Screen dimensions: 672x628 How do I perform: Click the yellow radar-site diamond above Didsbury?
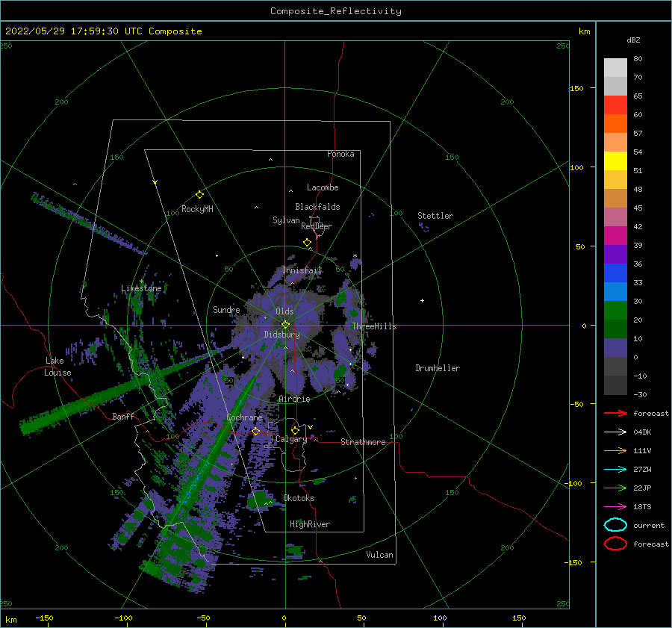[285, 325]
